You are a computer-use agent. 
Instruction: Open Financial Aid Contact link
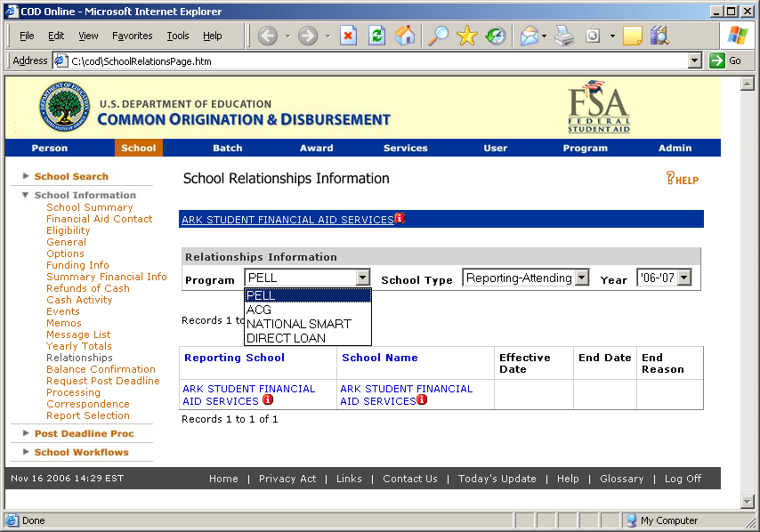point(99,219)
